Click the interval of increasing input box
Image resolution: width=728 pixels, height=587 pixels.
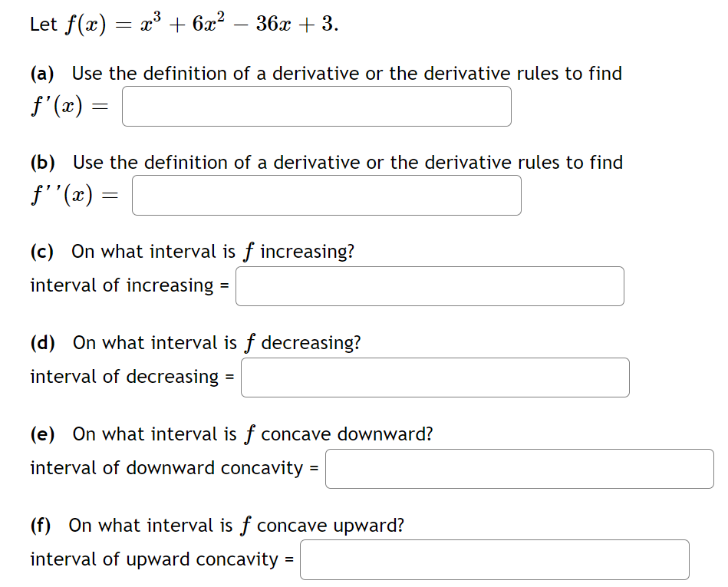[x=429, y=286]
